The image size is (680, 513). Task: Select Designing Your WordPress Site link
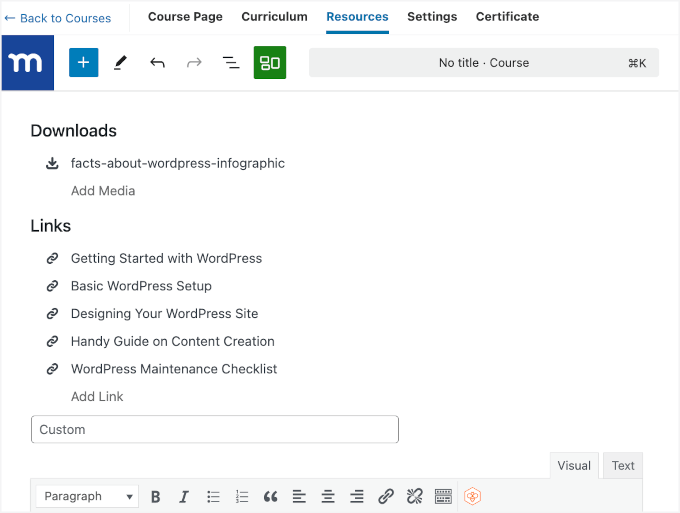point(165,314)
